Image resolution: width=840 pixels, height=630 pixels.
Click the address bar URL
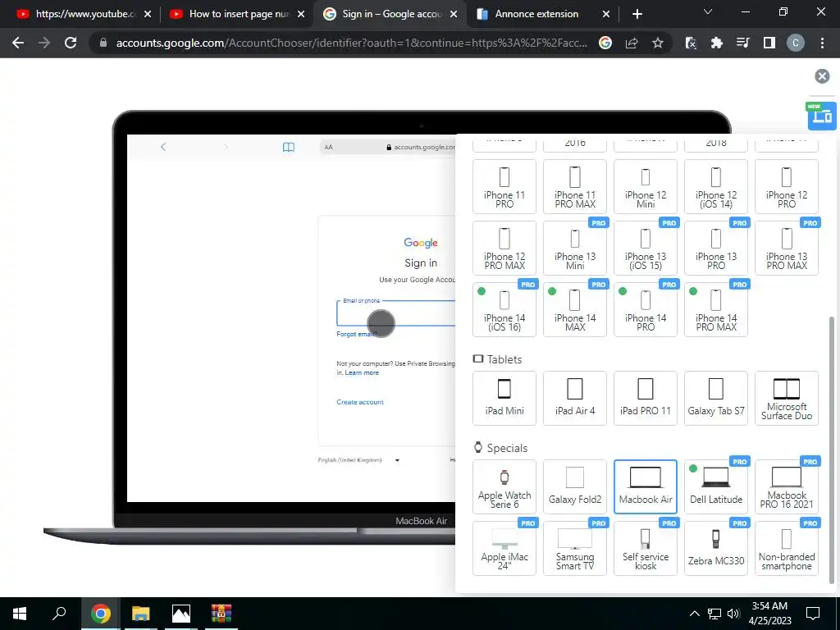pyautogui.click(x=351, y=43)
